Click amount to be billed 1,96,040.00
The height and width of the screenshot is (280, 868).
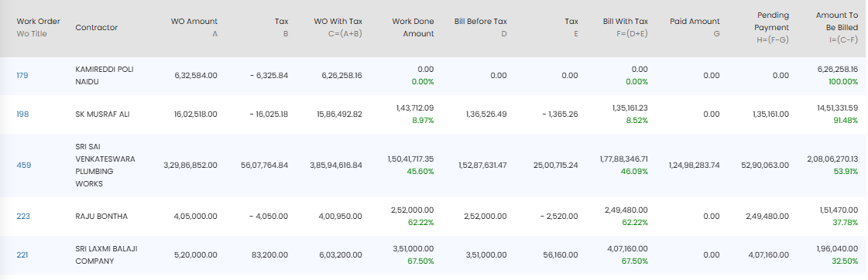tap(837, 248)
